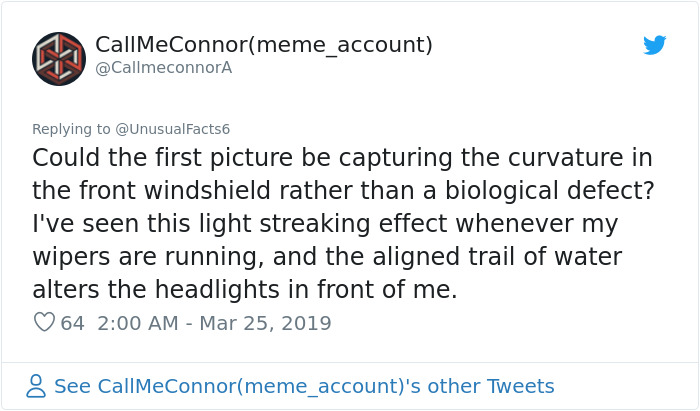Click the tweet line starting 'I've seen this'
Screen dimensions: 700x411
[326, 224]
